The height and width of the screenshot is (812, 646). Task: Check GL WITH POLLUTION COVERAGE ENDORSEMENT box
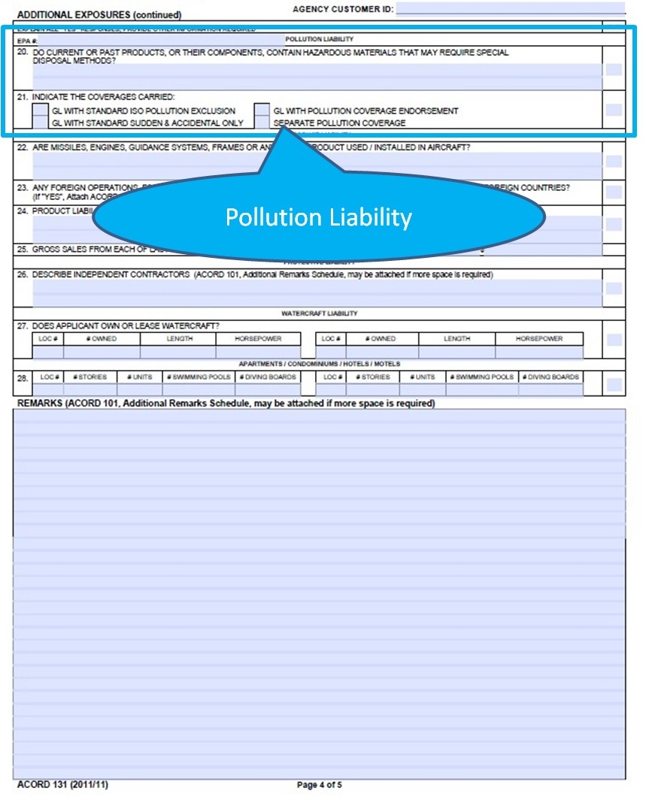(263, 111)
